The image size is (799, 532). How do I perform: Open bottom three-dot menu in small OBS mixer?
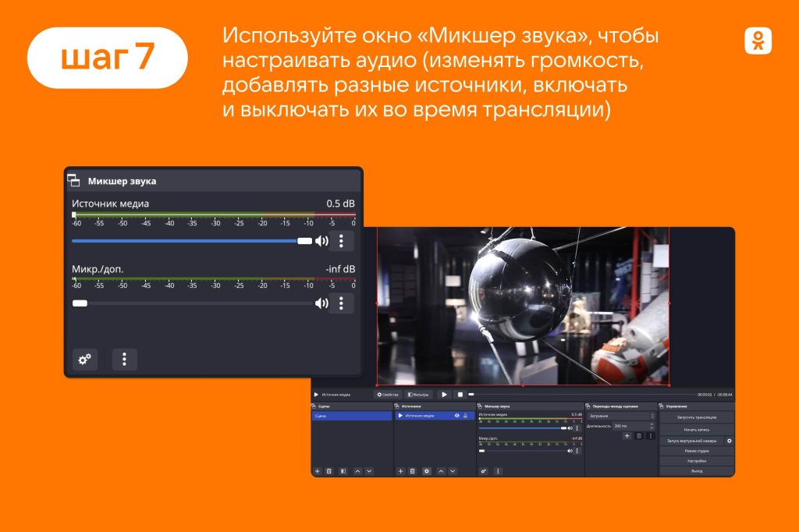pos(499,471)
